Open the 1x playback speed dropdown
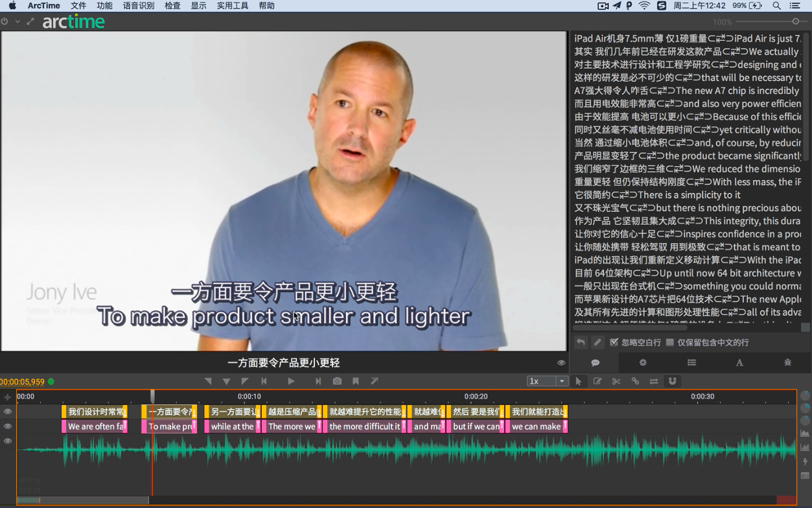 click(x=548, y=382)
